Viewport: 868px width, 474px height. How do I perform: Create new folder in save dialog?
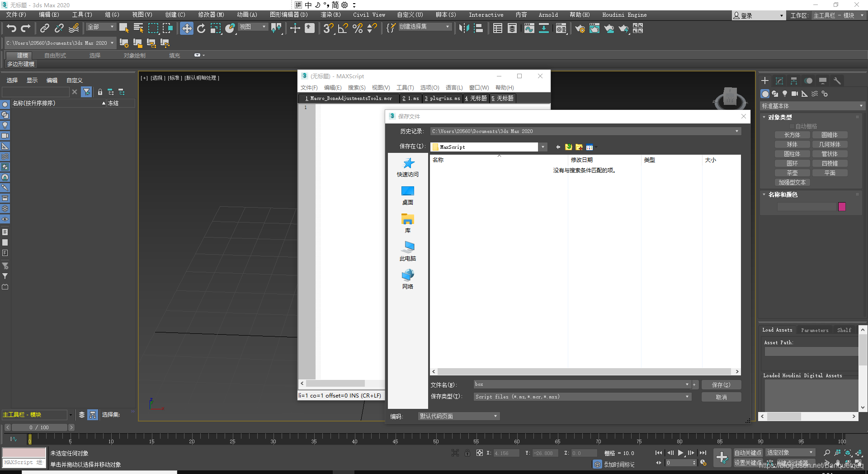pos(579,147)
